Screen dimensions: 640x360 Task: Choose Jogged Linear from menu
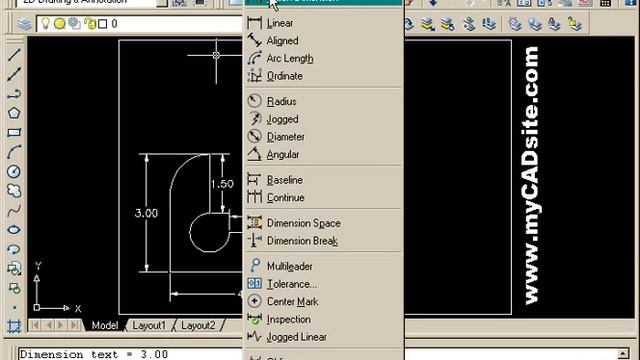coord(324,337)
